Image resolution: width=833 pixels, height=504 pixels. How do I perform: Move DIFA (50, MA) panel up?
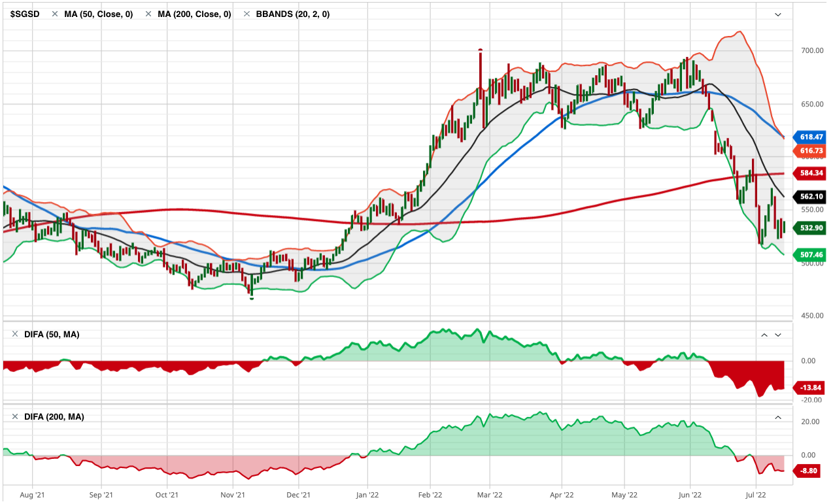tap(764, 335)
